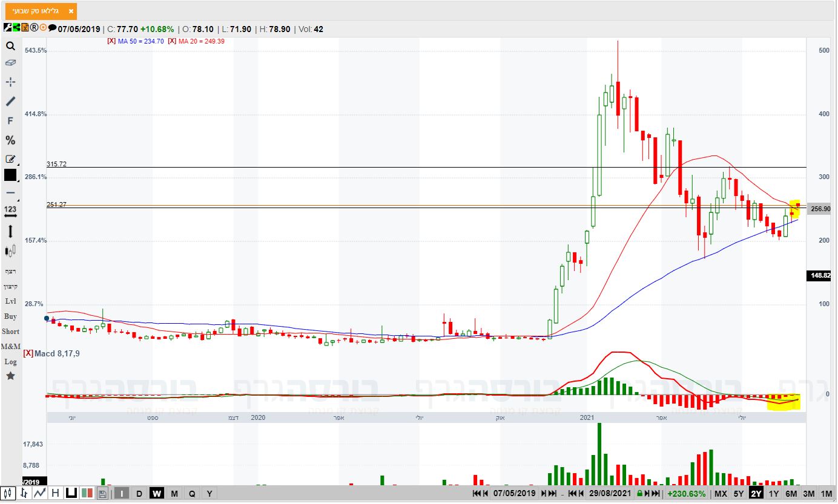Set range to MX maximum
838x504 pixels.
click(x=721, y=494)
